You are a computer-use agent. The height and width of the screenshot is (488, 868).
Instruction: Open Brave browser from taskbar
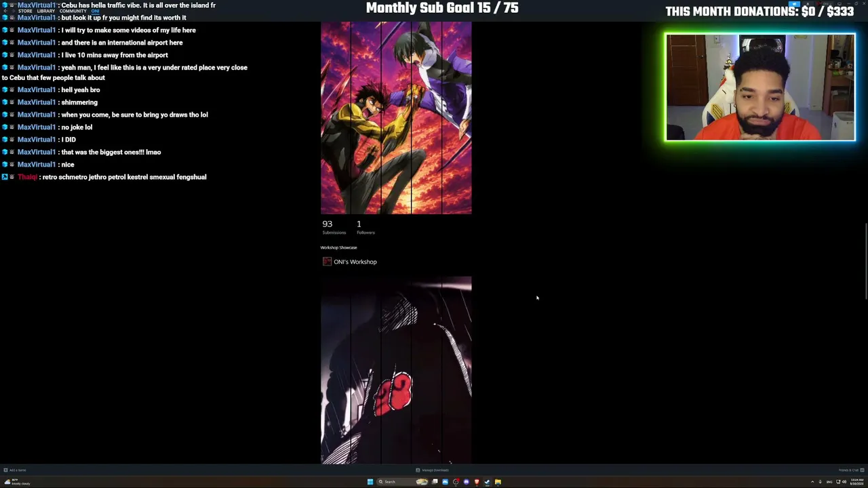point(477,482)
